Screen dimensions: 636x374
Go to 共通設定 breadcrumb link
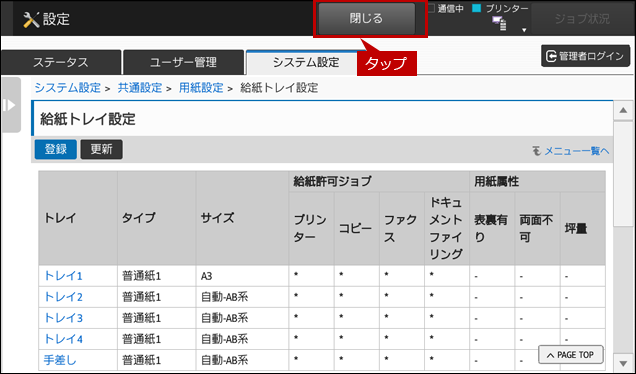(140, 88)
